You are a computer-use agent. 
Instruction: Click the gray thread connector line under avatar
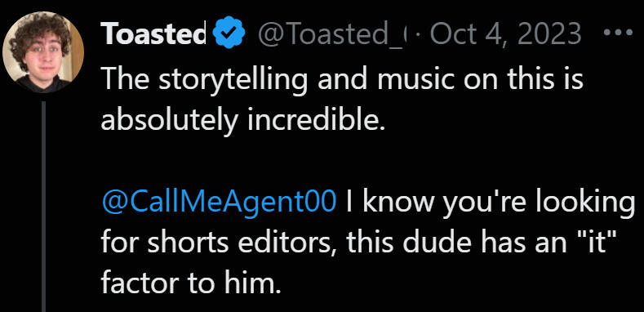(43, 207)
